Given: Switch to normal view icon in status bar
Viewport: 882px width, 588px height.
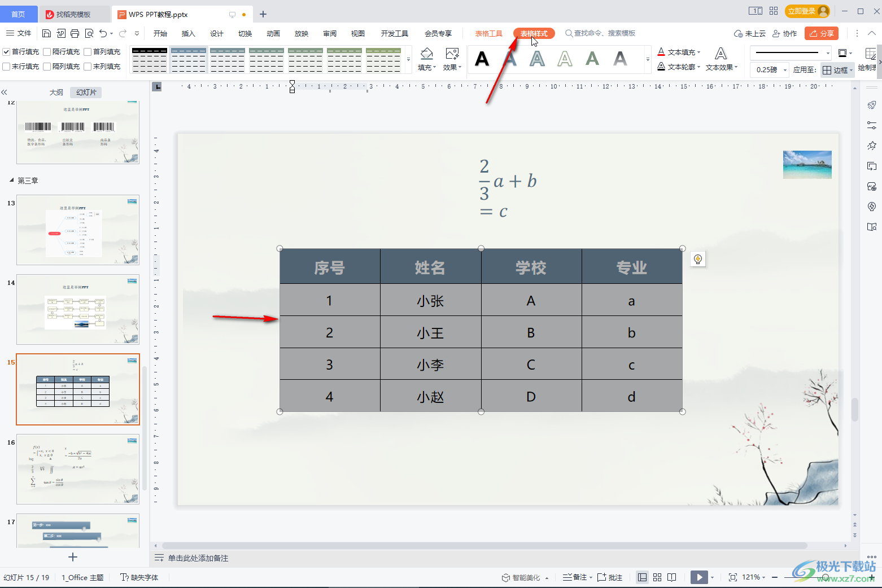Looking at the screenshot, I should pyautogui.click(x=642, y=577).
